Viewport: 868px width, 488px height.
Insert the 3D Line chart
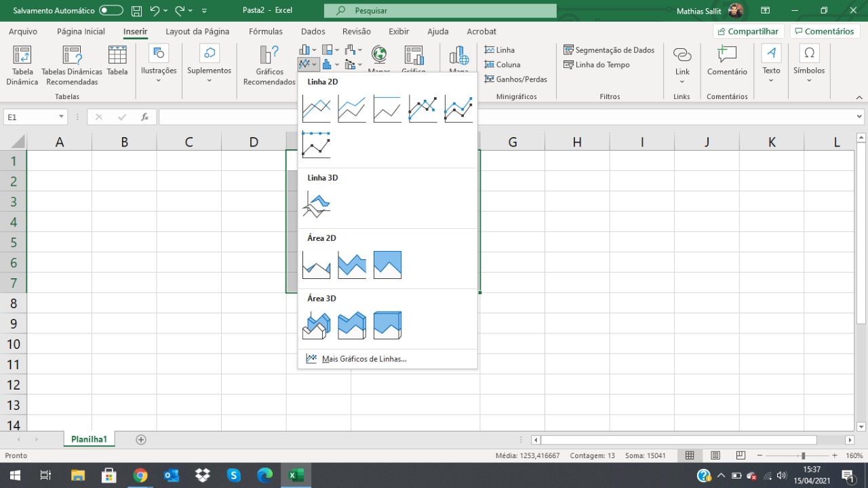pyautogui.click(x=316, y=204)
